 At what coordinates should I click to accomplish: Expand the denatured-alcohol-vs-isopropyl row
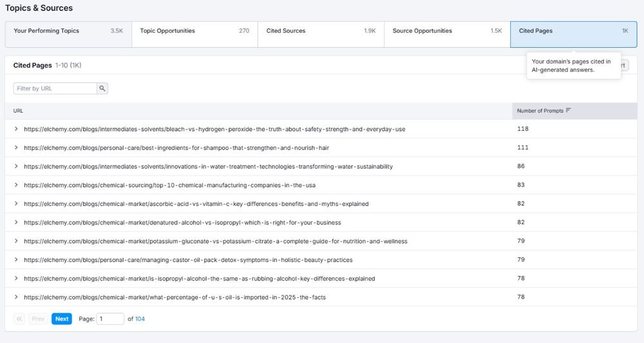(x=16, y=223)
